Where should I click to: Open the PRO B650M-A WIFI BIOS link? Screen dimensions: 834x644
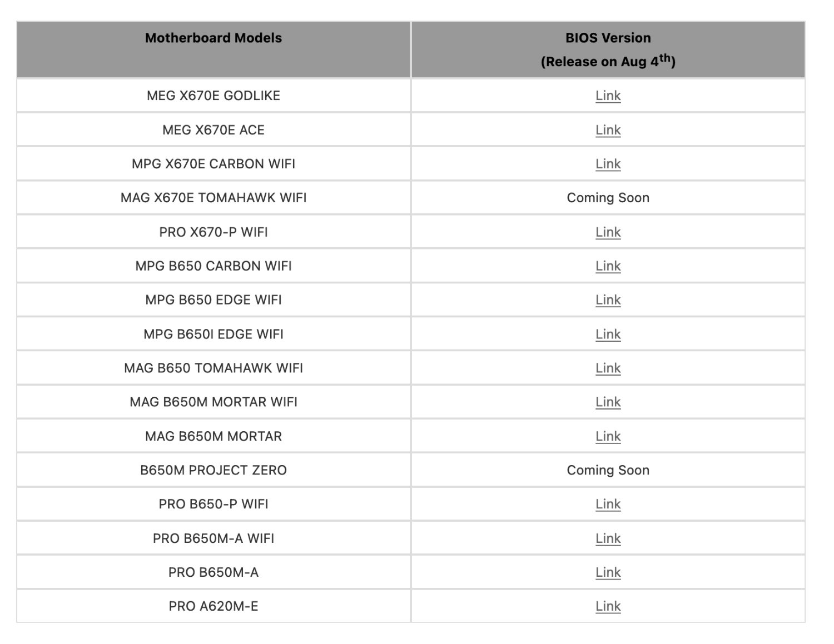[608, 539]
